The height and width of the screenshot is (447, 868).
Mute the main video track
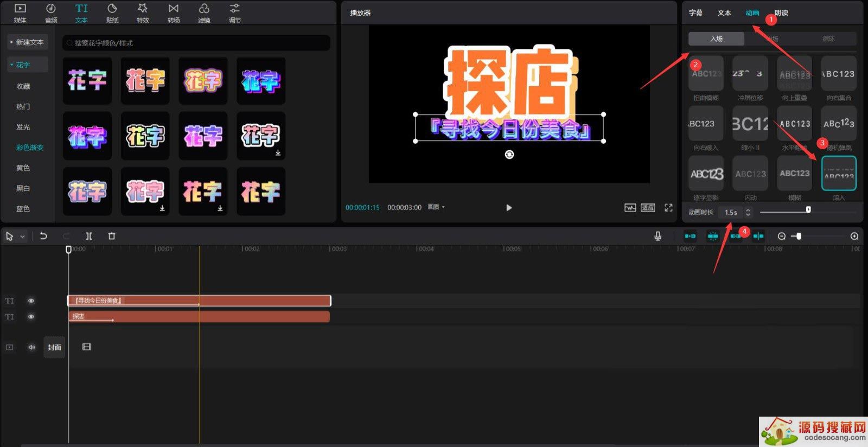[x=31, y=347]
